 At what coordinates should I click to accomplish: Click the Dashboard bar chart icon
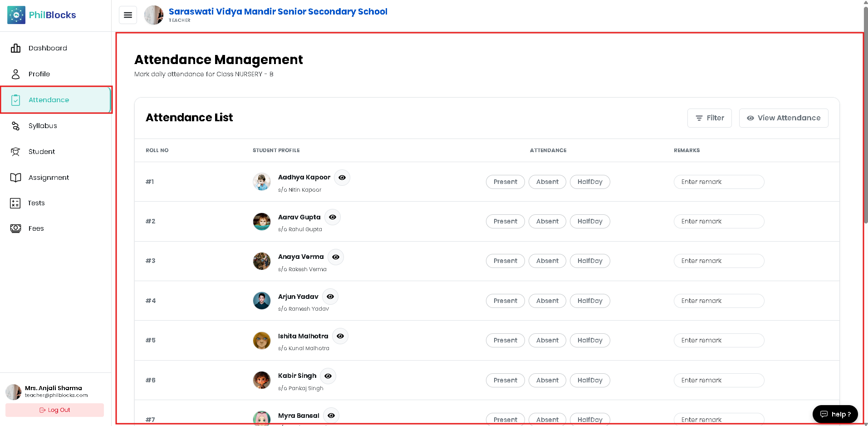pyautogui.click(x=16, y=48)
